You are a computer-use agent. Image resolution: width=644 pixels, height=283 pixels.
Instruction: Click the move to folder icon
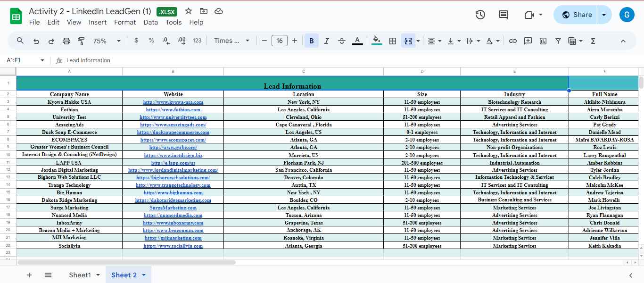pos(204,11)
